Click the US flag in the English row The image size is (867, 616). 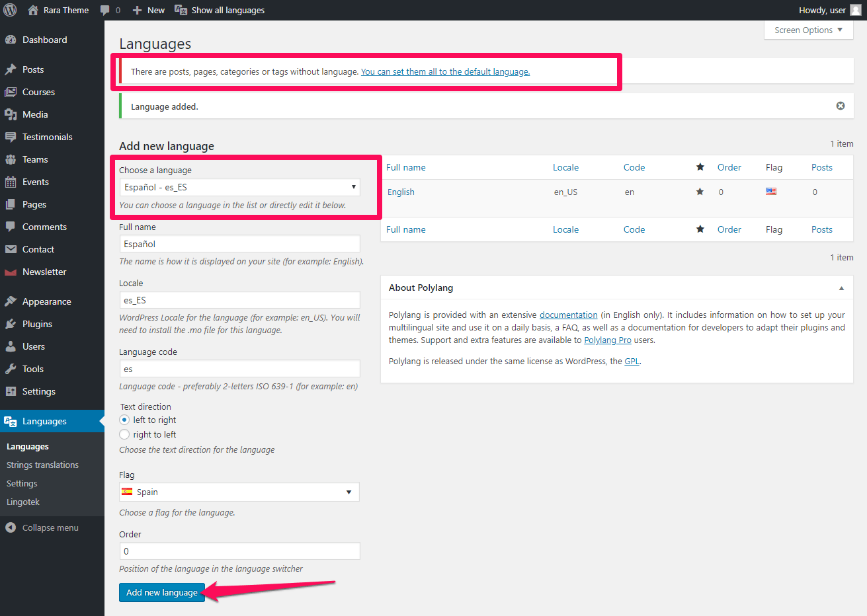coord(771,192)
